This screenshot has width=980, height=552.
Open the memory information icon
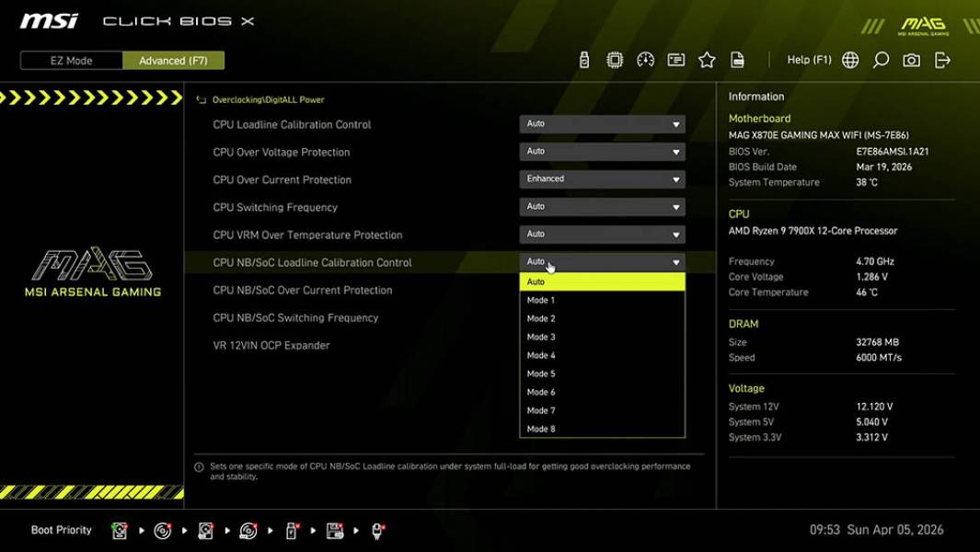click(676, 59)
